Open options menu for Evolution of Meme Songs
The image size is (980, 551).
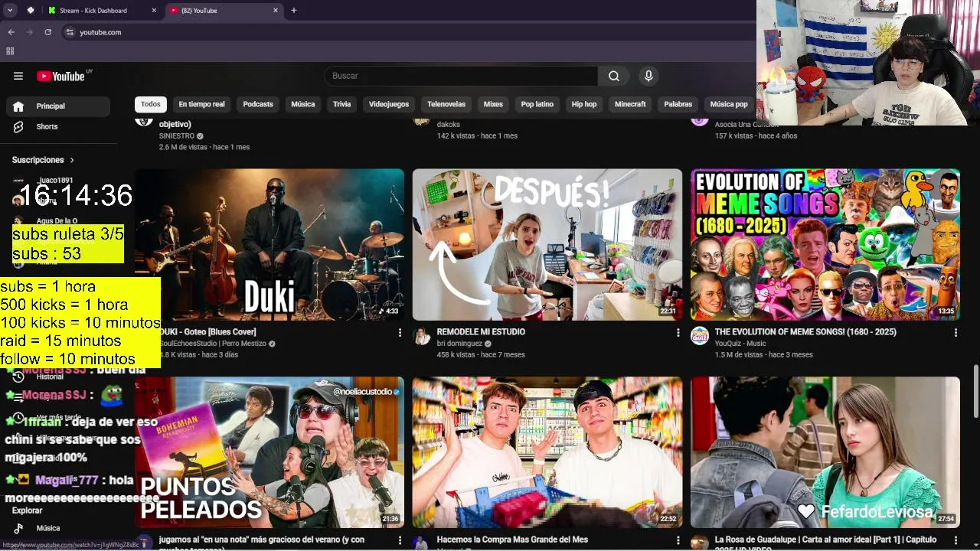click(955, 333)
